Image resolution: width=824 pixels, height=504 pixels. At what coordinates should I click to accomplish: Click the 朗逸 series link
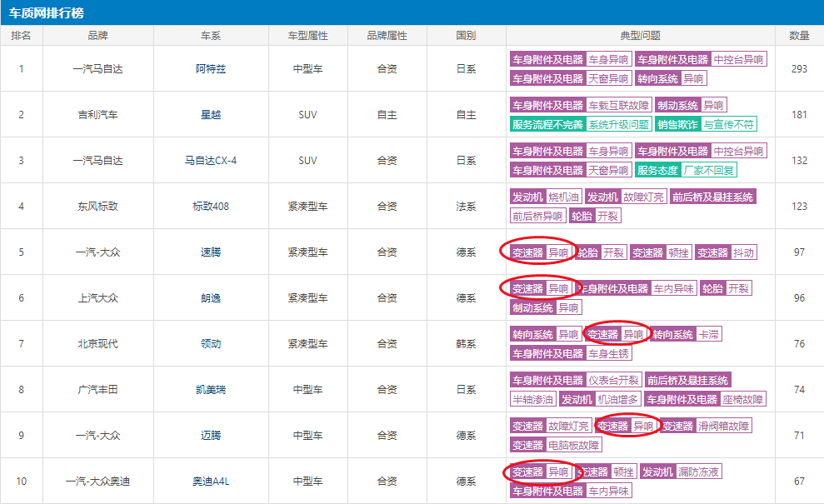click(x=210, y=297)
